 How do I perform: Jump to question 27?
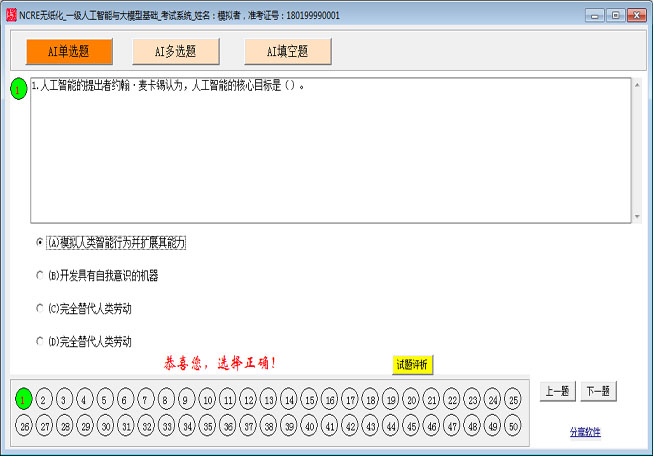(x=44, y=426)
